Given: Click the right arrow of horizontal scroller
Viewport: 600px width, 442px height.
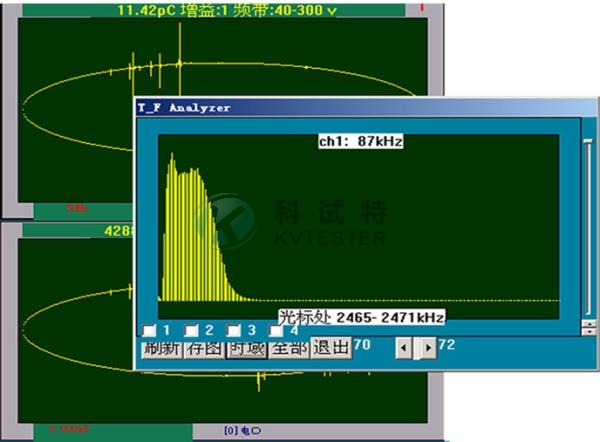Looking at the screenshot, I should pos(428,348).
